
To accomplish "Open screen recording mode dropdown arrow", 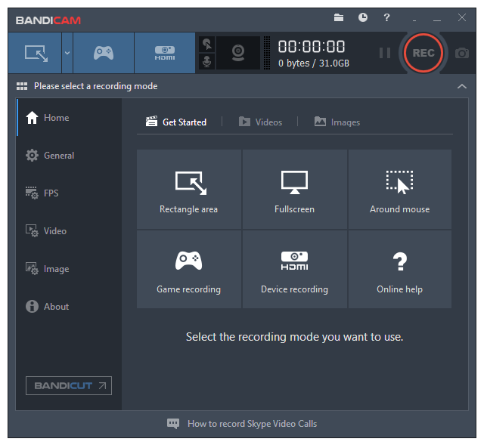I will tap(67, 53).
